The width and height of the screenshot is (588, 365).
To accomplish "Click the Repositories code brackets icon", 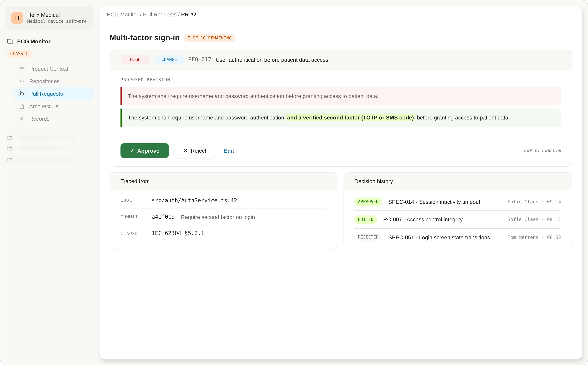I will coord(22,81).
